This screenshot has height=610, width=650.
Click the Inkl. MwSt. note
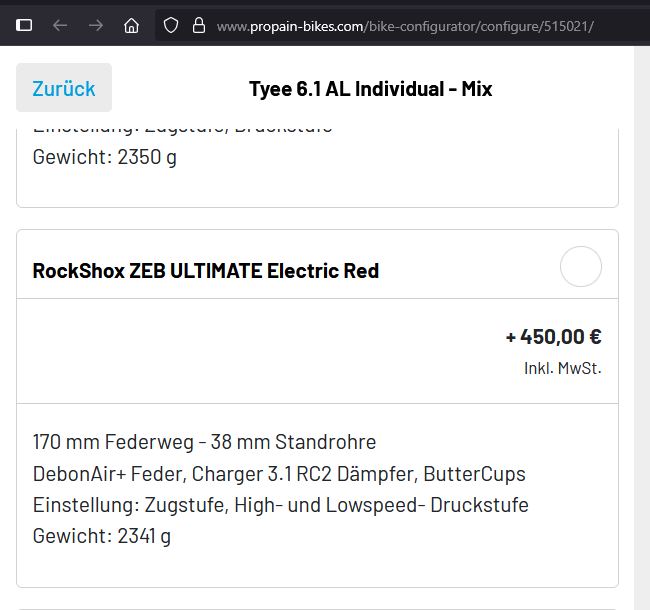pyautogui.click(x=562, y=368)
